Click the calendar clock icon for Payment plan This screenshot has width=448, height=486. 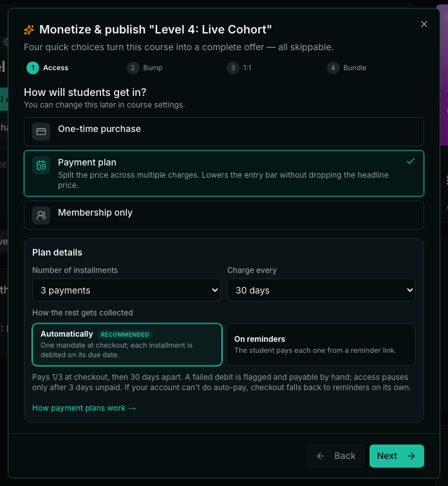click(x=41, y=165)
